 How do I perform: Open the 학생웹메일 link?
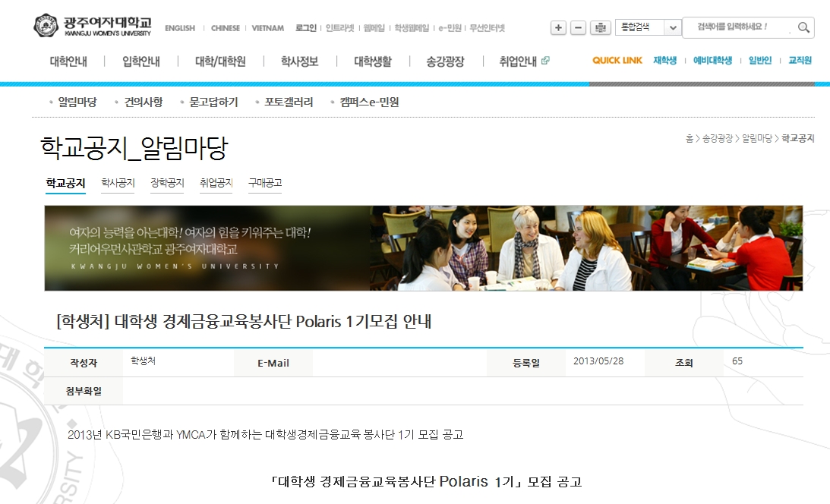point(412,28)
